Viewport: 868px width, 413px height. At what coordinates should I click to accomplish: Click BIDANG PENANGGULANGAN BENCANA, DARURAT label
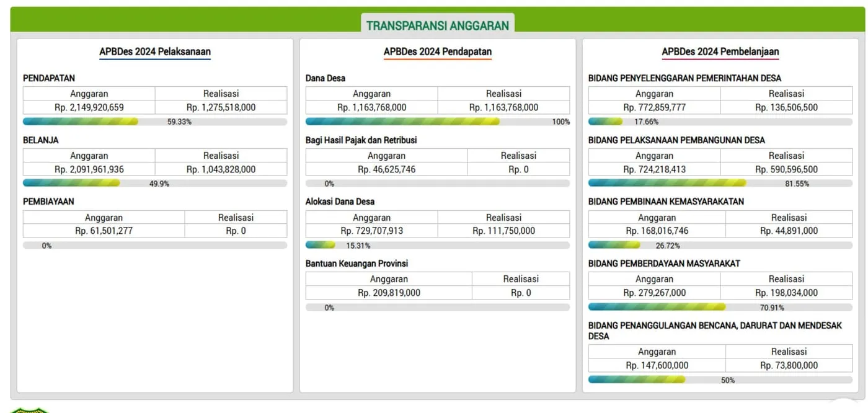click(x=715, y=331)
